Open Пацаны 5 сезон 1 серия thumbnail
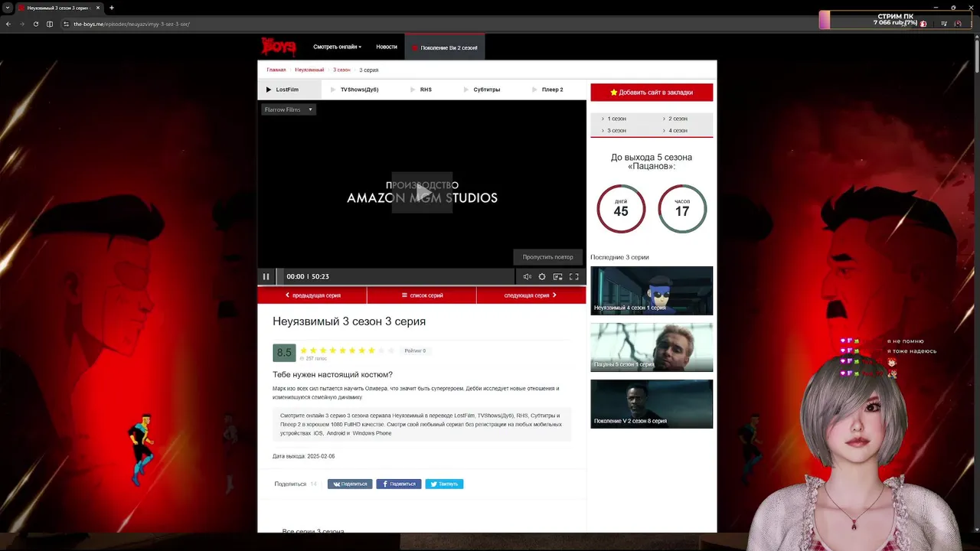 [652, 347]
